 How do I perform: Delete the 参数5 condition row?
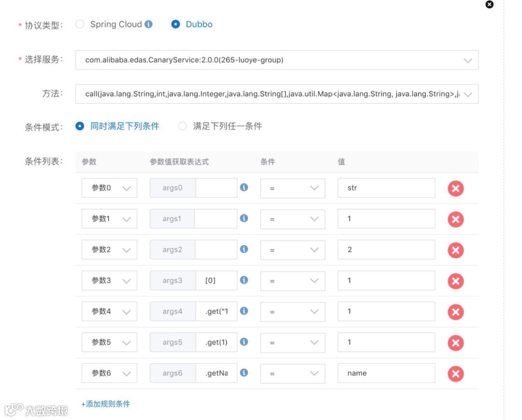coord(455,343)
